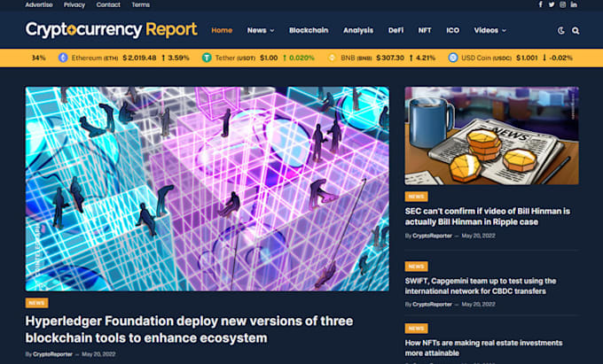The width and height of the screenshot is (603, 364).
Task: Click the BNB coin icon in ticker
Action: point(332,58)
